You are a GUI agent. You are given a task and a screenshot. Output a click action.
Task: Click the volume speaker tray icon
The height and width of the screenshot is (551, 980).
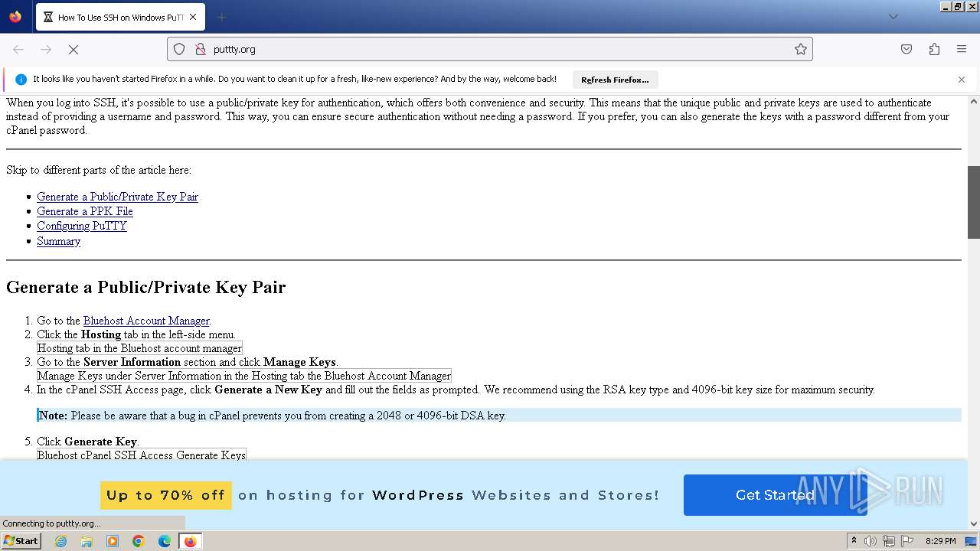[871, 541]
